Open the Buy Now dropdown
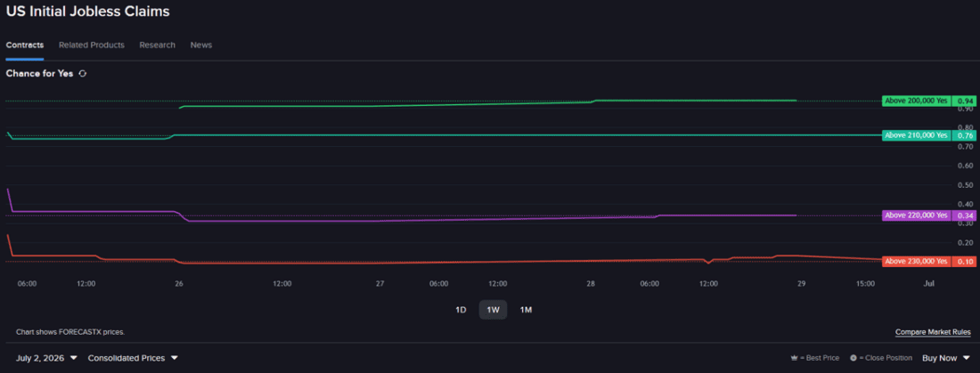The image size is (980, 373). coord(946,358)
